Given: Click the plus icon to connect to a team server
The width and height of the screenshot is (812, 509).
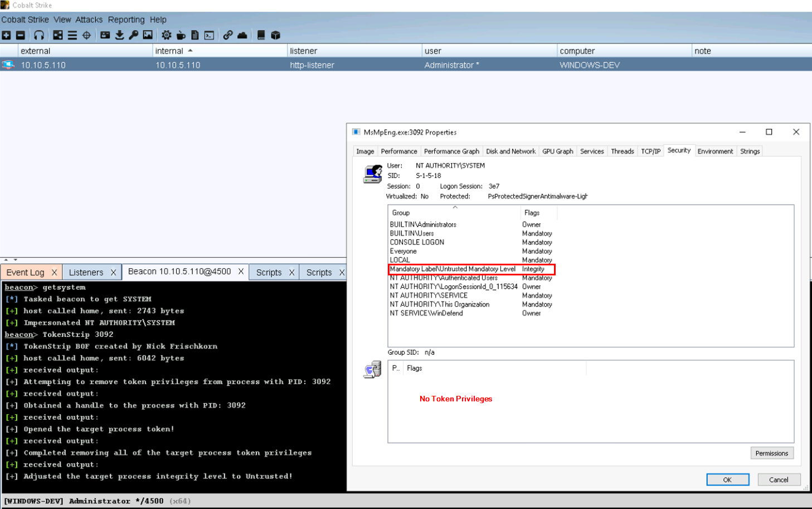Looking at the screenshot, I should (x=6, y=35).
